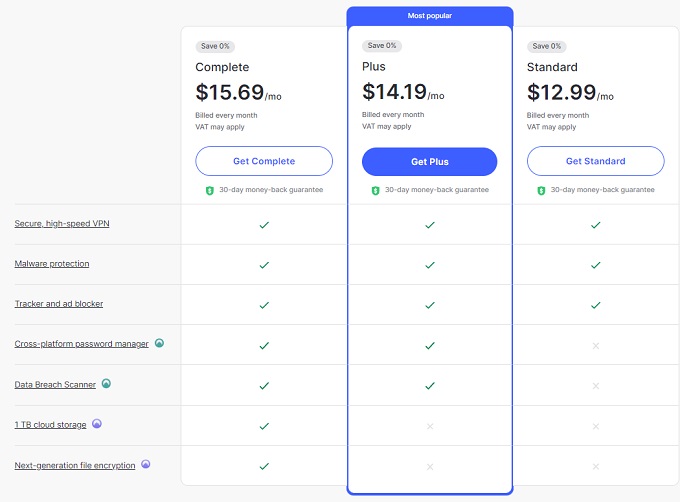This screenshot has height=502, width=680.
Task: Click the green shield icon under Get Standard
Action: tap(541, 190)
